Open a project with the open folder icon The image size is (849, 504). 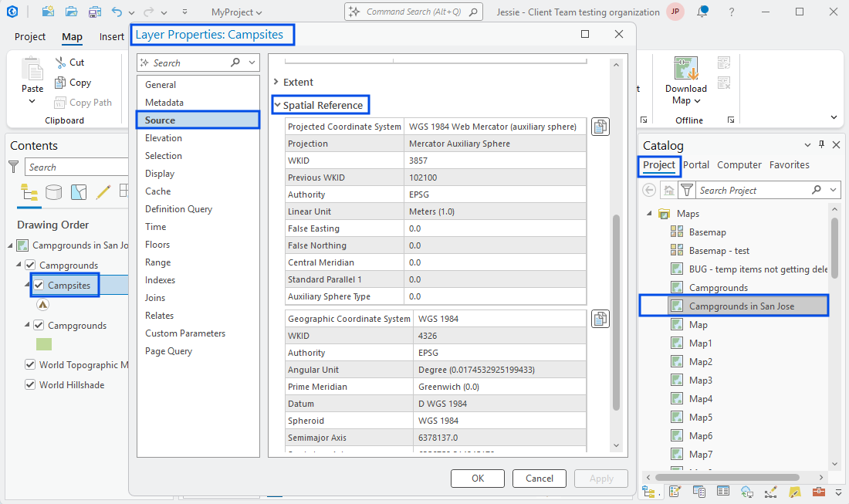coord(71,10)
